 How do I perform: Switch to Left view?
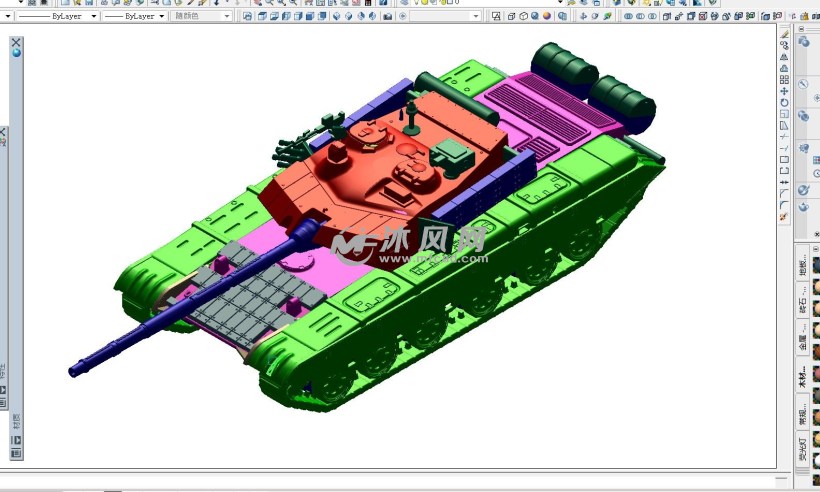coord(286,16)
